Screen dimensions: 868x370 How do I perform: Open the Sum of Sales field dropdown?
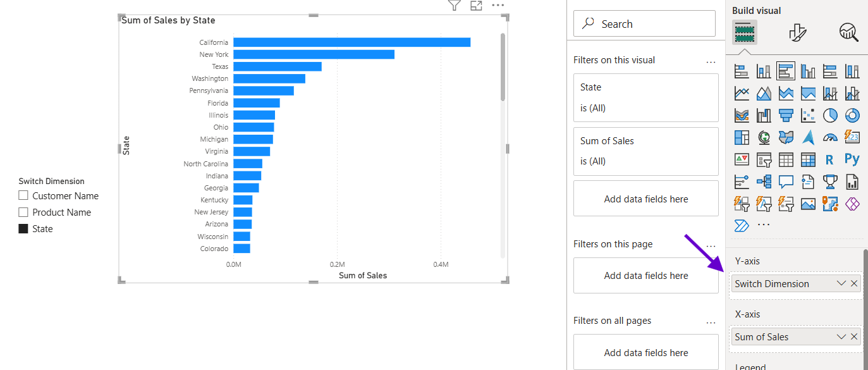(x=841, y=337)
